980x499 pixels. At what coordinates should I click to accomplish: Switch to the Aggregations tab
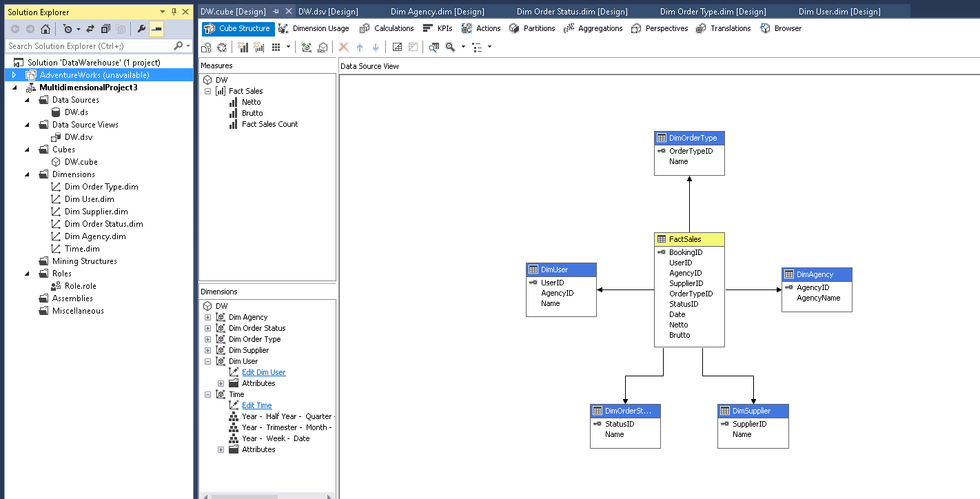pos(593,28)
